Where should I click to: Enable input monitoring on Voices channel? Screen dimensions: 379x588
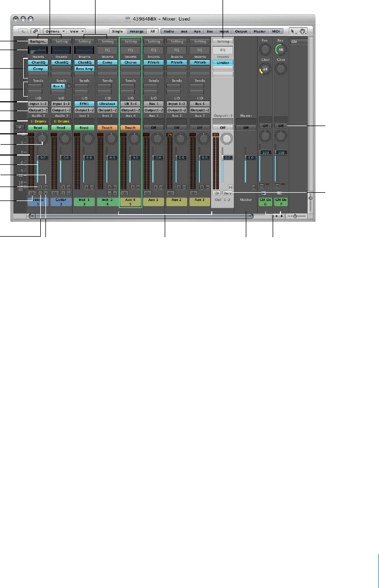[40, 193]
